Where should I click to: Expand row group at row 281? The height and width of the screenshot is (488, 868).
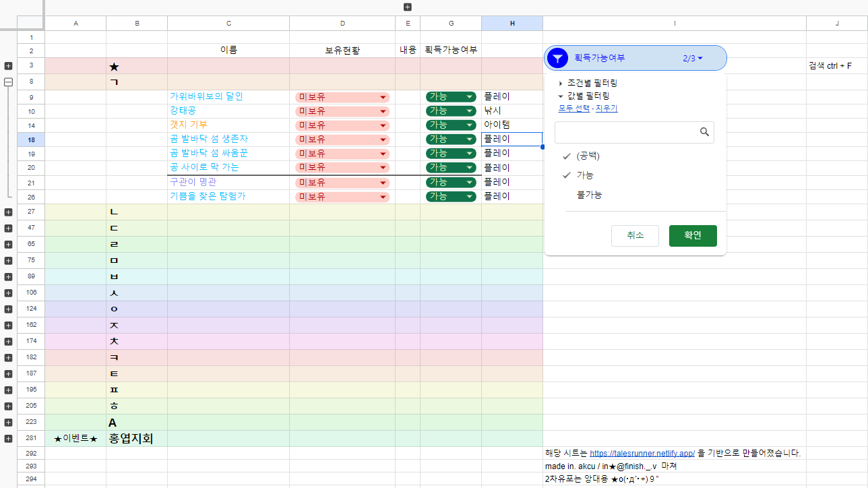(x=9, y=439)
